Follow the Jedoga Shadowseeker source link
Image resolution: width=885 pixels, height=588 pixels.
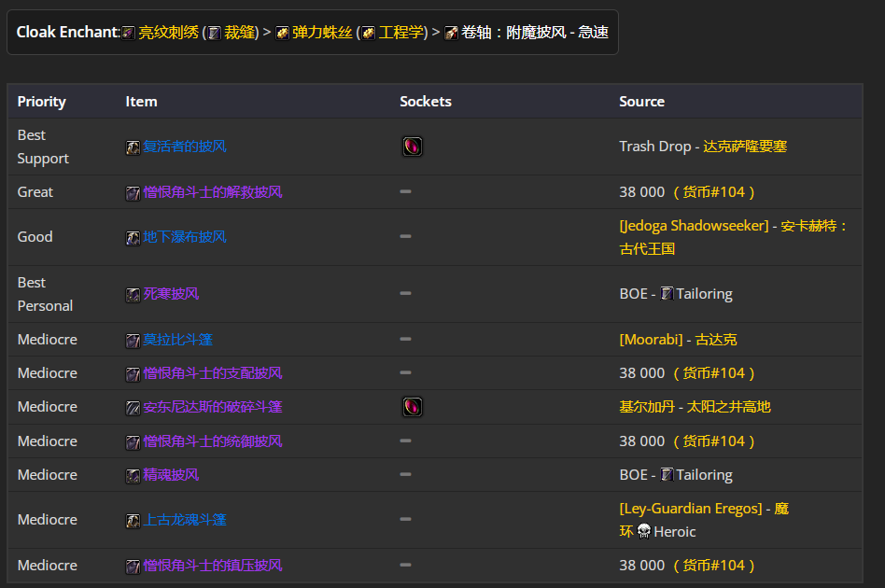[695, 226]
